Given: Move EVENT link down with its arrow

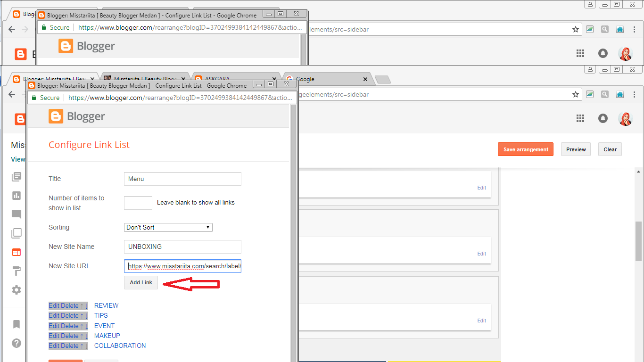Looking at the screenshot, I should click(86, 326).
